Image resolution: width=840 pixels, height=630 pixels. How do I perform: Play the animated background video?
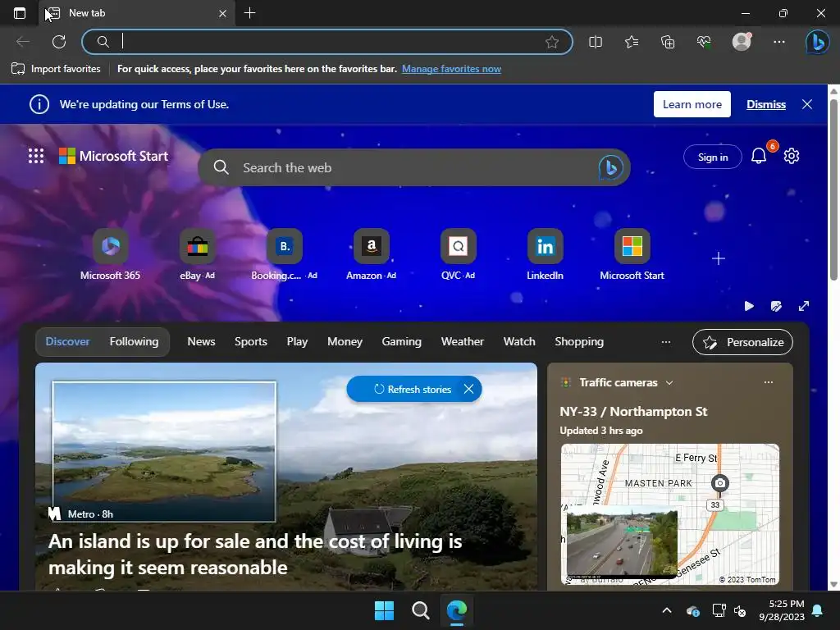pos(749,306)
